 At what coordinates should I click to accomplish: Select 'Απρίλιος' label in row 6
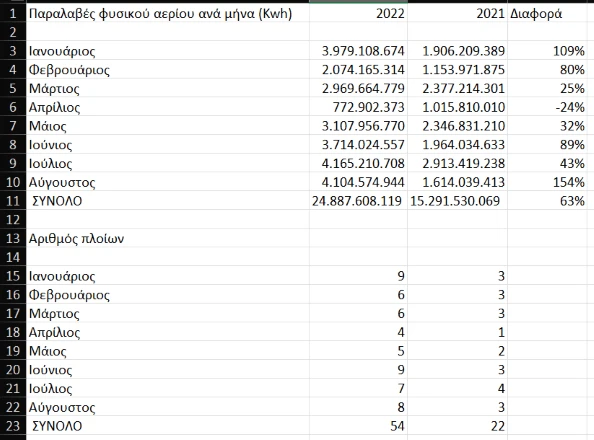click(55, 107)
